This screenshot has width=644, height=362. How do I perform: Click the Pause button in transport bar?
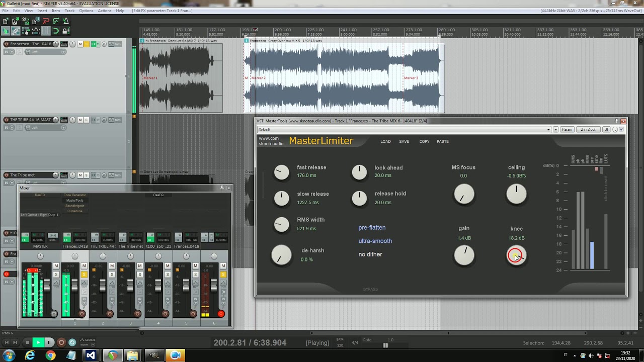[49, 342]
